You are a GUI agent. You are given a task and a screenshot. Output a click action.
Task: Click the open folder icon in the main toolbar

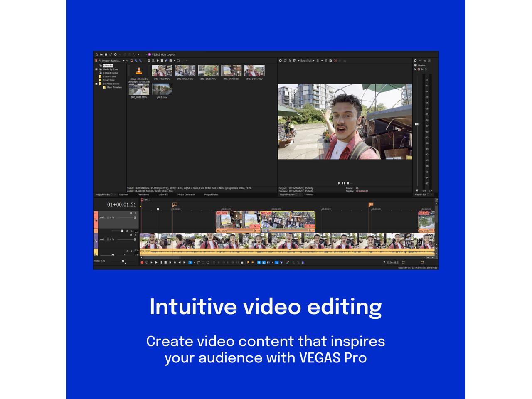tap(101, 54)
